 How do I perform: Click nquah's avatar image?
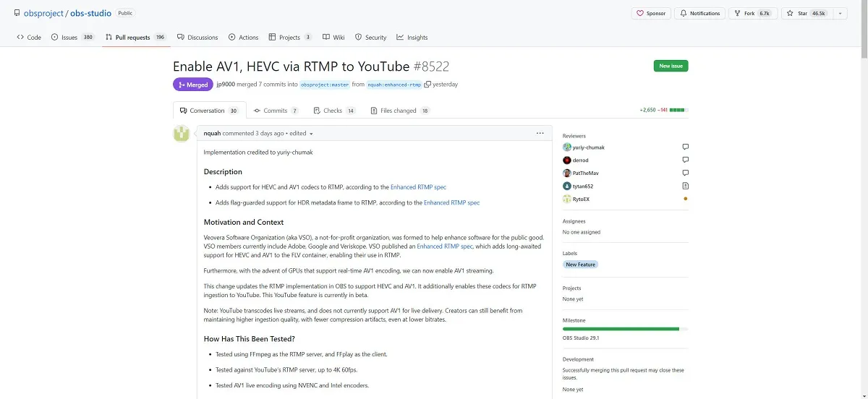(181, 134)
